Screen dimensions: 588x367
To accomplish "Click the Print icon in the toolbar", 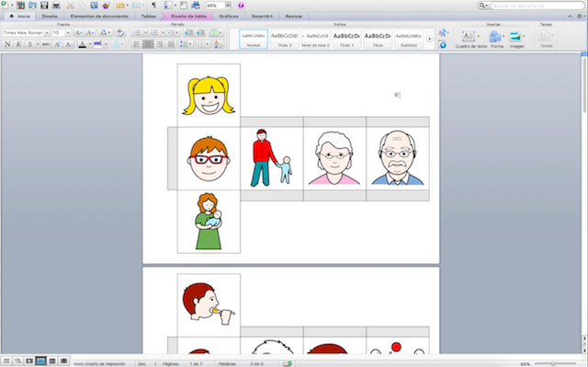I will 56,6.
